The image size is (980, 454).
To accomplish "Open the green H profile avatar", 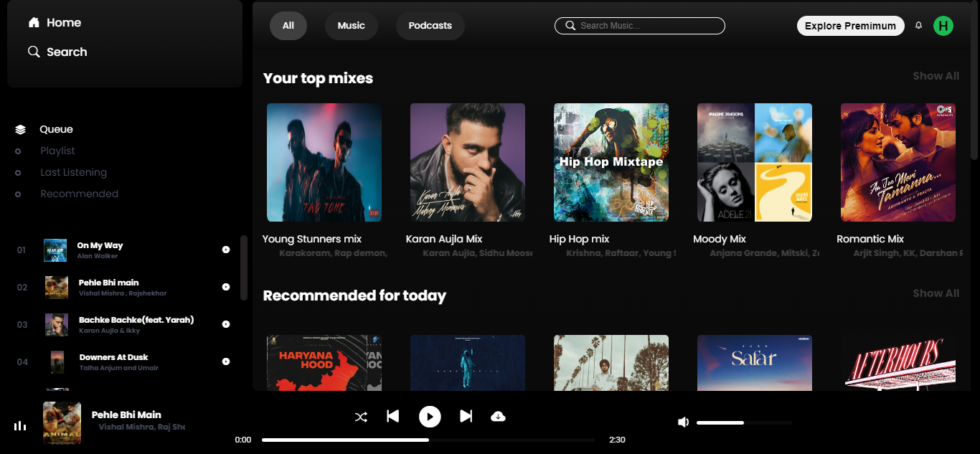I will click(943, 26).
